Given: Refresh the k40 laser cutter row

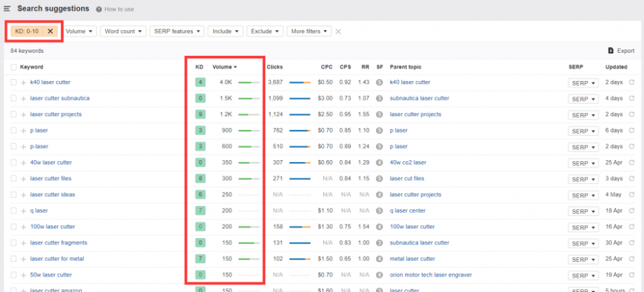Looking at the screenshot, I should click(632, 82).
